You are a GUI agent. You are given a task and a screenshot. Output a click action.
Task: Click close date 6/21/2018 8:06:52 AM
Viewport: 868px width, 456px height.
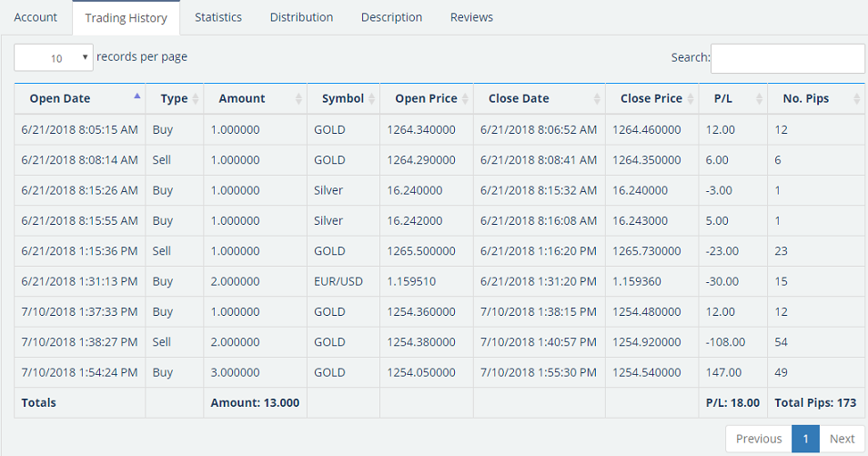point(540,129)
